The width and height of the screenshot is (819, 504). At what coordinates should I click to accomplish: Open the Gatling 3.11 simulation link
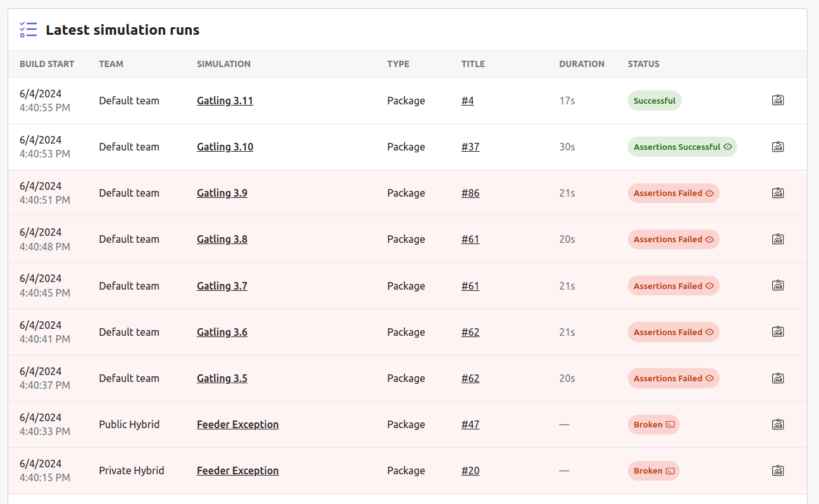coord(225,101)
